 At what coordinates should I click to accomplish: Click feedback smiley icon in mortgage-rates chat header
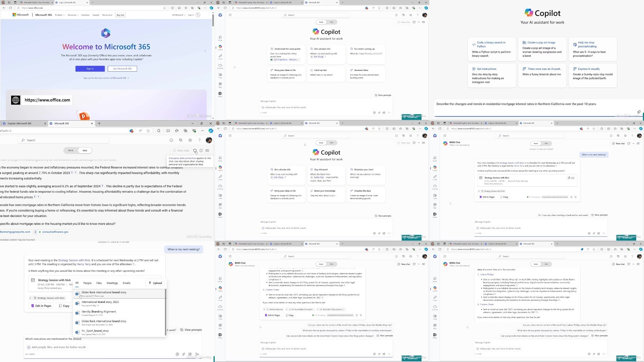171,140
